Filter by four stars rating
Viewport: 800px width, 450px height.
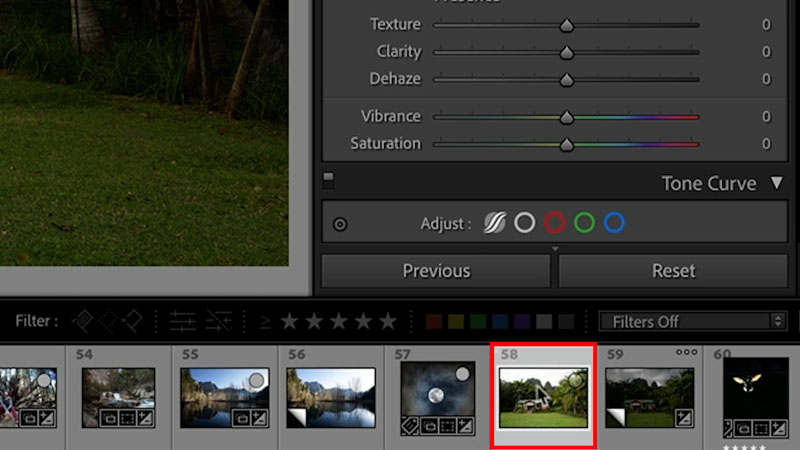tap(363, 321)
